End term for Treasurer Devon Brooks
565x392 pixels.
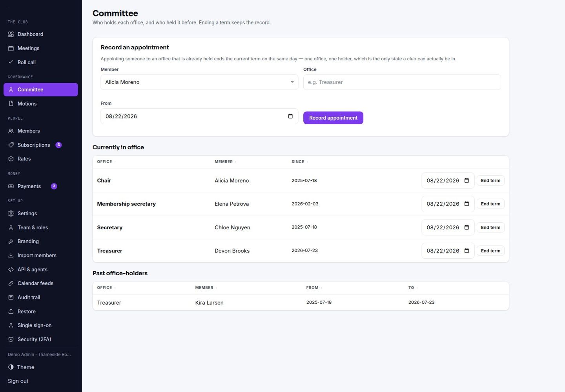click(490, 251)
